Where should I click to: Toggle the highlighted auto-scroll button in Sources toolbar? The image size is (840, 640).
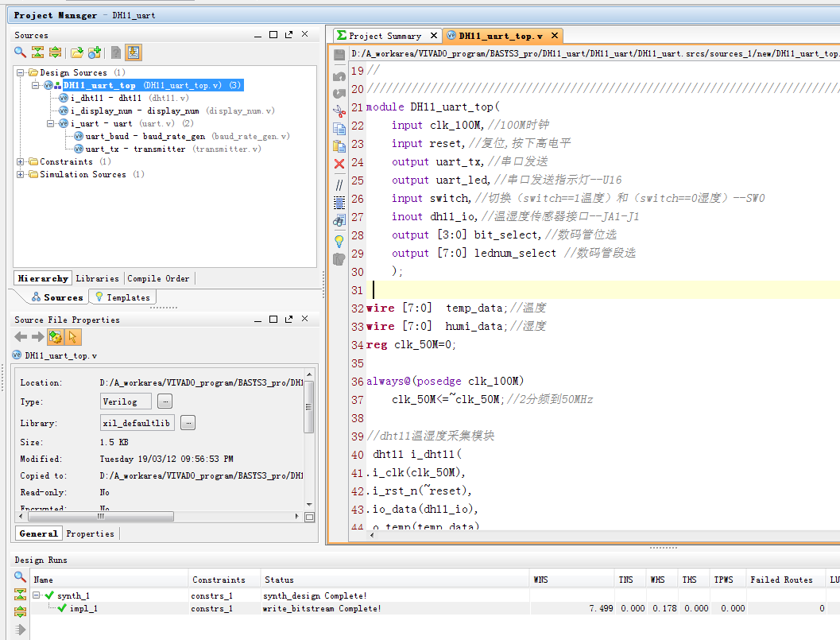pos(133,52)
